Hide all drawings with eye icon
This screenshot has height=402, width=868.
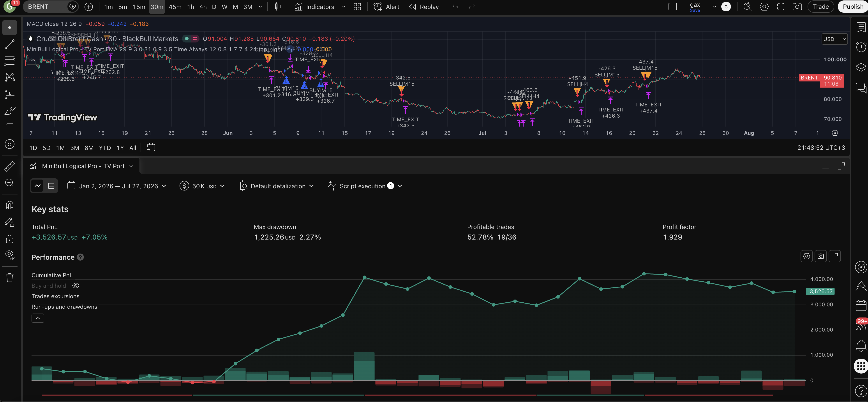(x=9, y=255)
